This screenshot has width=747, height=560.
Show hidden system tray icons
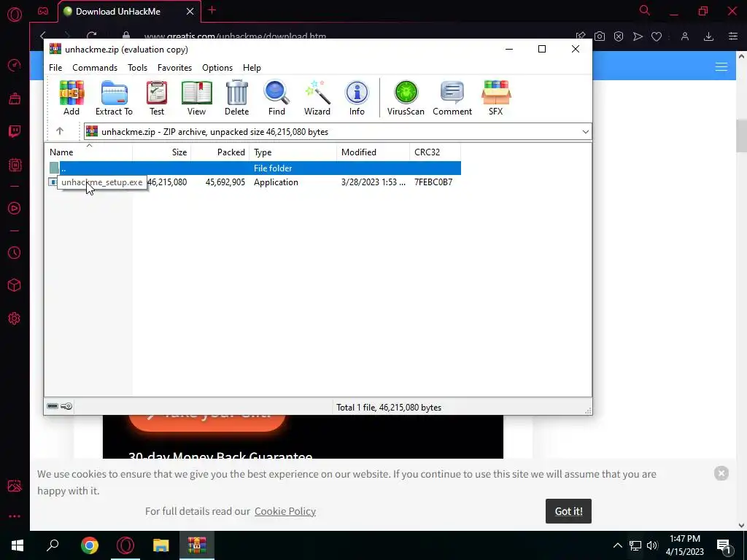617,545
